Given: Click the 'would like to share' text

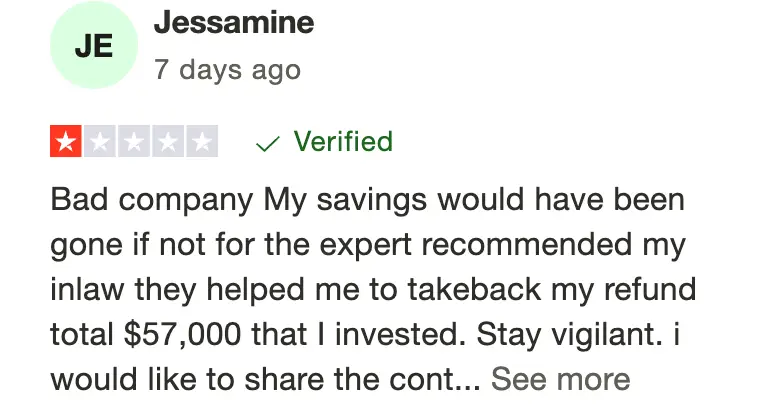Looking at the screenshot, I should [189, 379].
